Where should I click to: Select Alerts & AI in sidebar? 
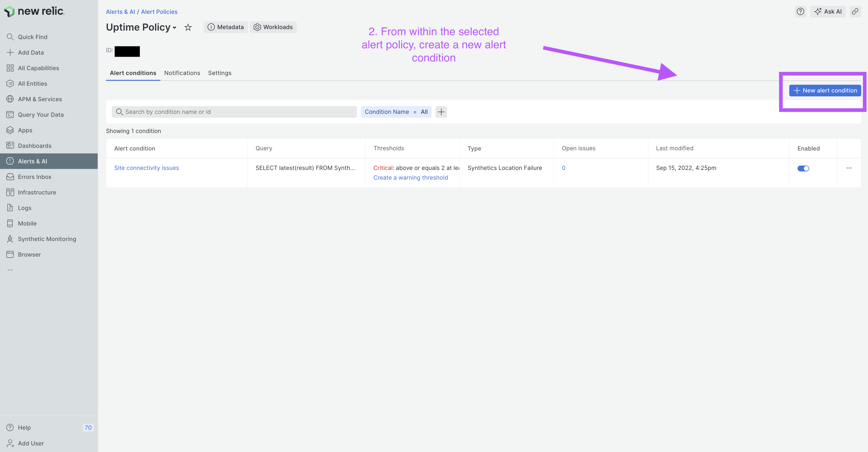pos(49,161)
